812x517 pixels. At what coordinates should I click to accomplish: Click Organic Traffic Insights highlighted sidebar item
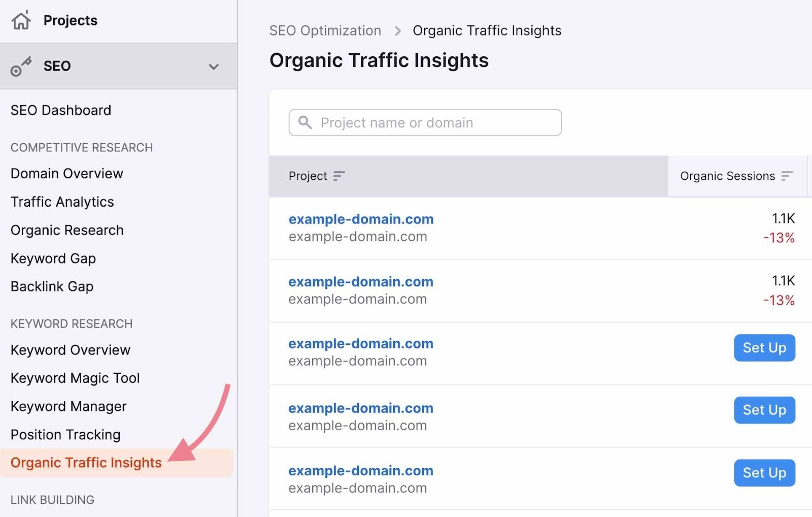tap(86, 463)
